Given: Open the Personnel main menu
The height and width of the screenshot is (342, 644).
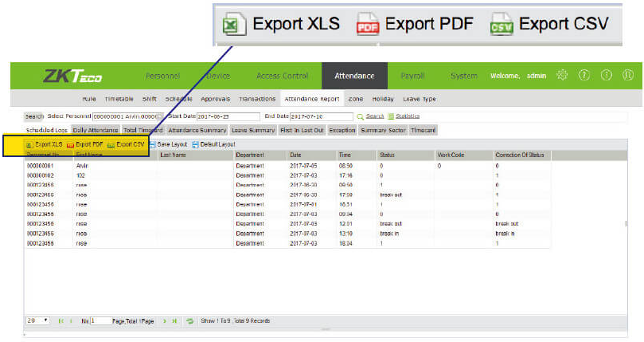Looking at the screenshot, I should click(162, 76).
